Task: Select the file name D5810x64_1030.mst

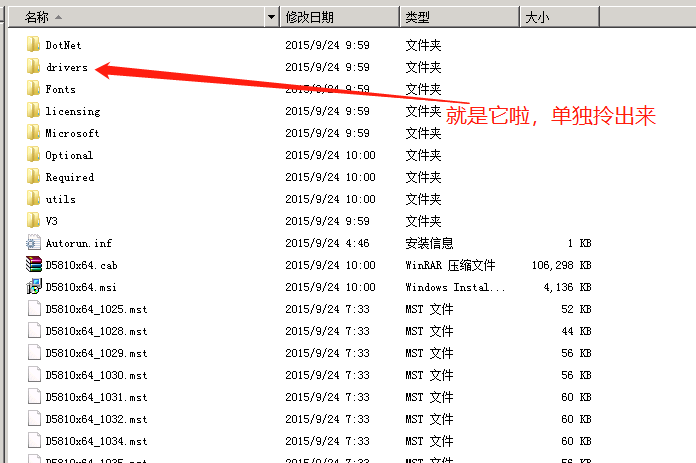Action: pos(96,376)
